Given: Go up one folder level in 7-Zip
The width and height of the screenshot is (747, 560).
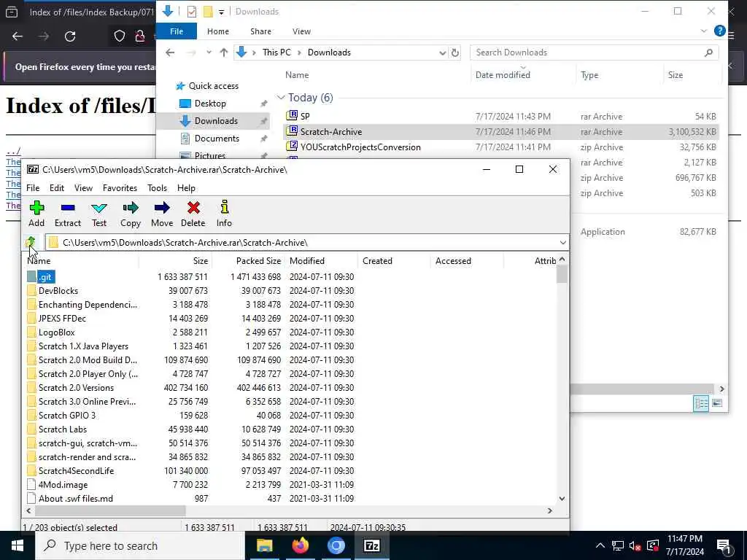Looking at the screenshot, I should pos(31,242).
